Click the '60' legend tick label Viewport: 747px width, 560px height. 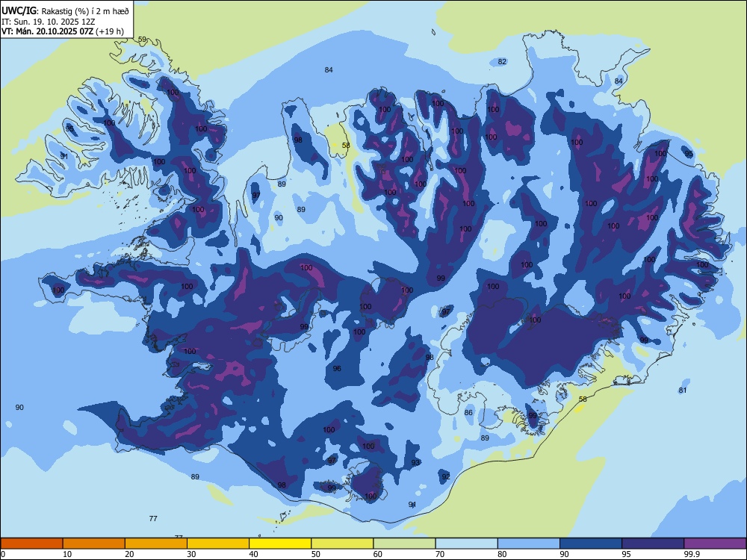coord(378,554)
